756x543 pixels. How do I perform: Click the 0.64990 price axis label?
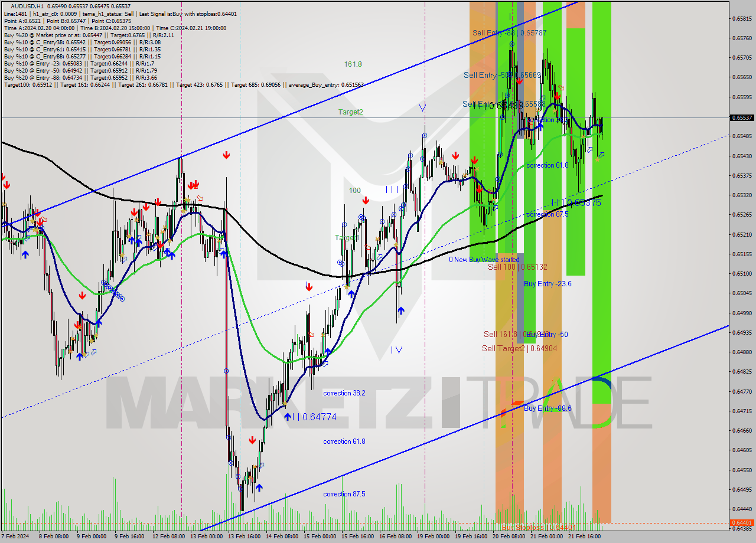[742, 313]
